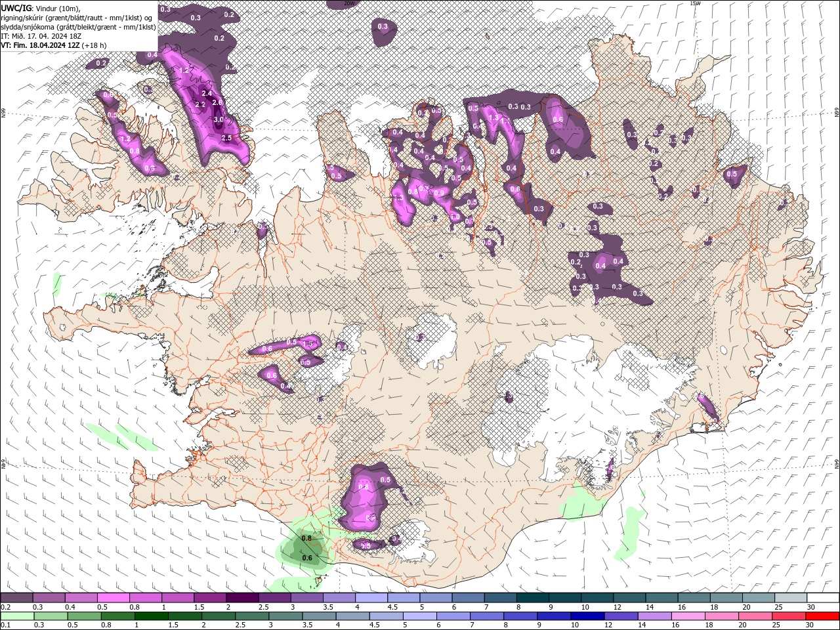Pick the light pink rain swatch between 16 and 18
The height and width of the screenshot is (630, 840).
pos(687,616)
